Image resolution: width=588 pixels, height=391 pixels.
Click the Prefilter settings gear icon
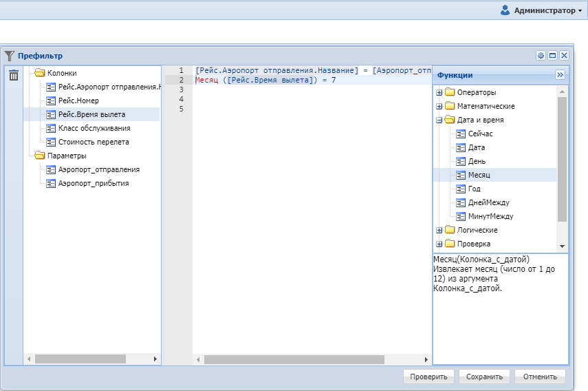(x=541, y=56)
